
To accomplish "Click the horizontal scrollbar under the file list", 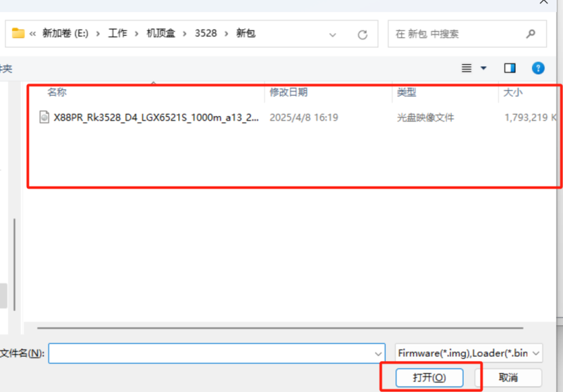I will 281,328.
